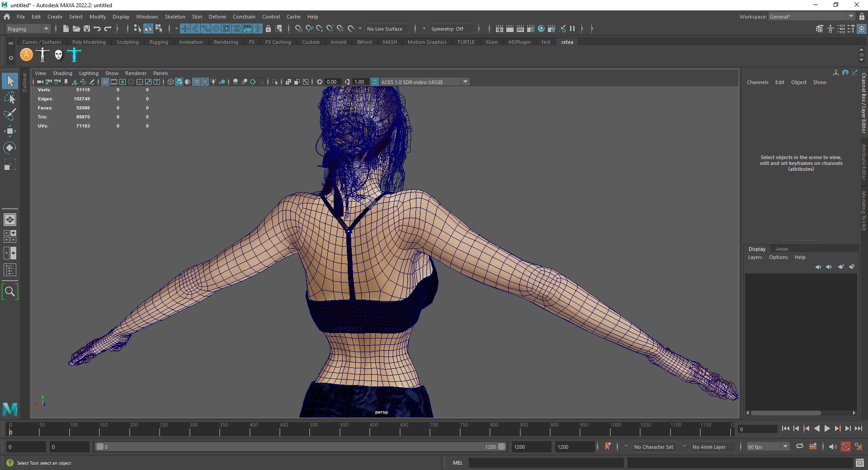Click the Select Camera icon in panel toolbar
The image size is (868, 470).
click(40, 82)
